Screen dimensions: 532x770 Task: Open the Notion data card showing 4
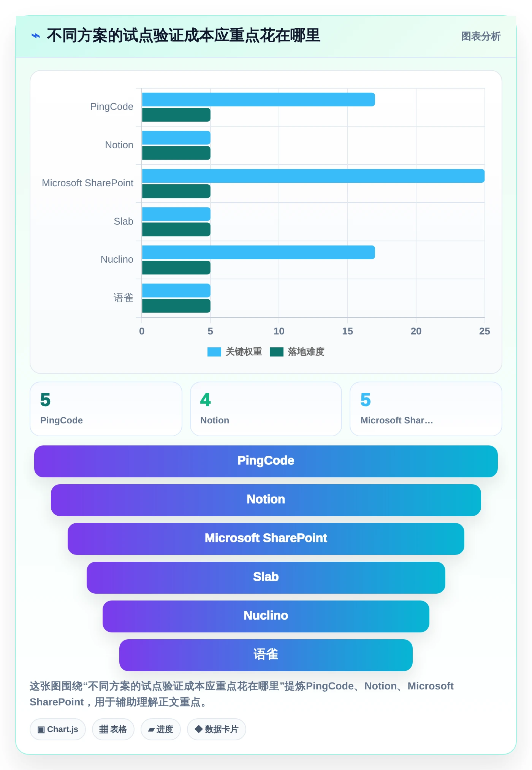coord(266,409)
